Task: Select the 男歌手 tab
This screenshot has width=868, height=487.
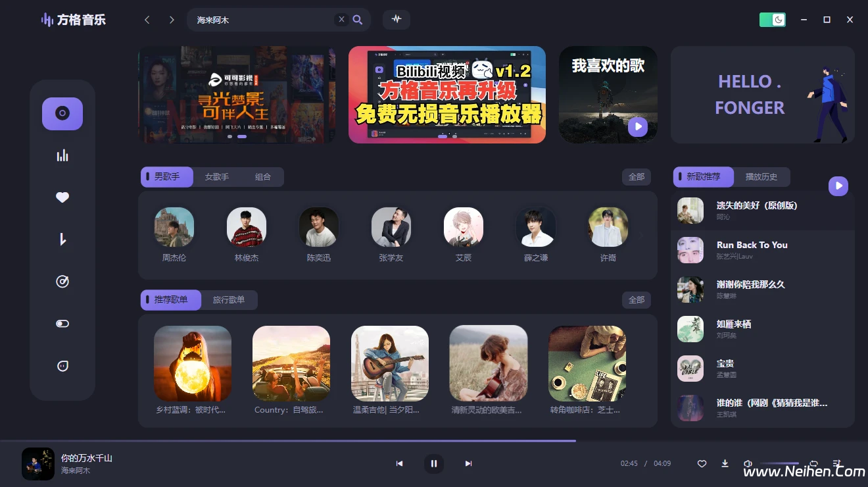Action: [x=167, y=177]
